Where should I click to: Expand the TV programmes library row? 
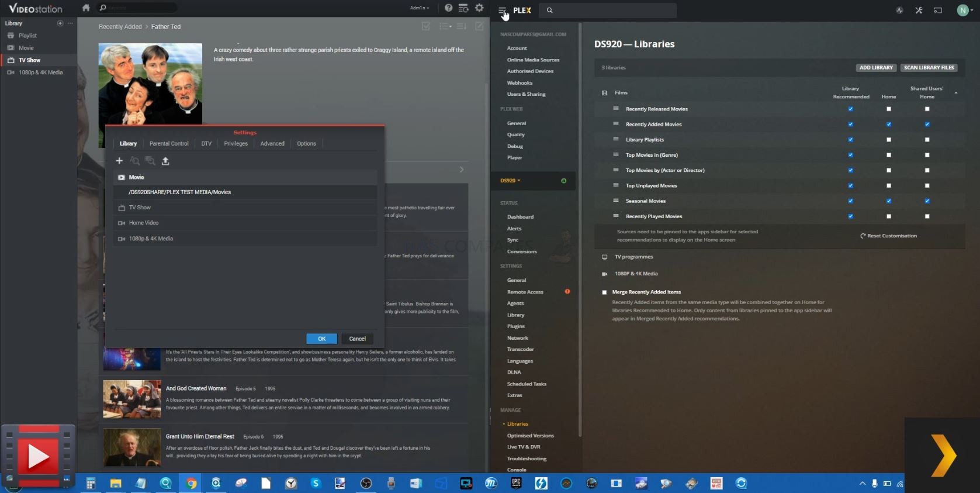[633, 257]
